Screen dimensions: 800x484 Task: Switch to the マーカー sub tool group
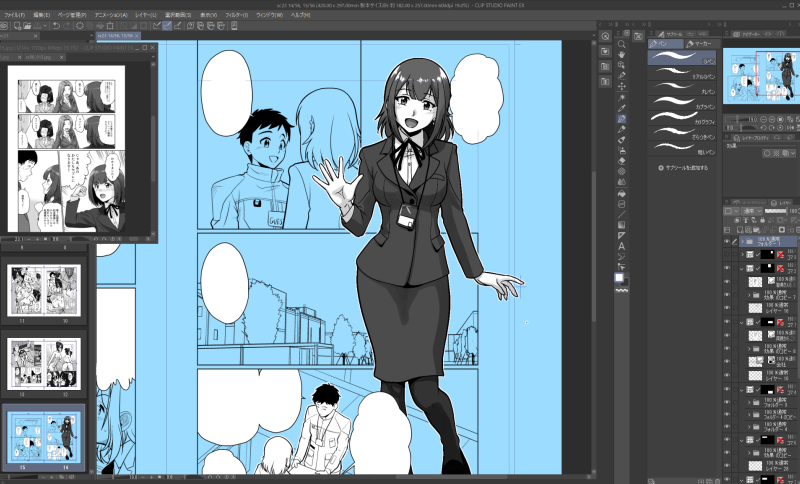pyautogui.click(x=702, y=44)
